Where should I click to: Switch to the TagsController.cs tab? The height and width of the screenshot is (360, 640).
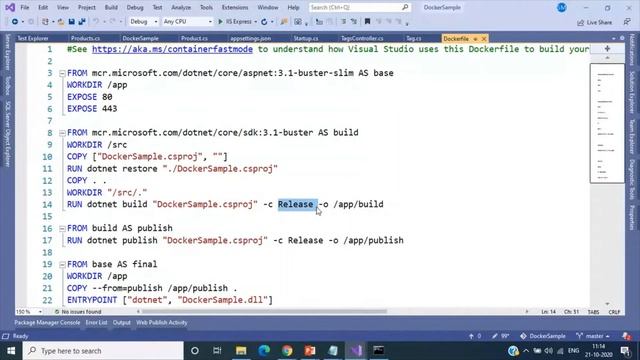[362, 38]
